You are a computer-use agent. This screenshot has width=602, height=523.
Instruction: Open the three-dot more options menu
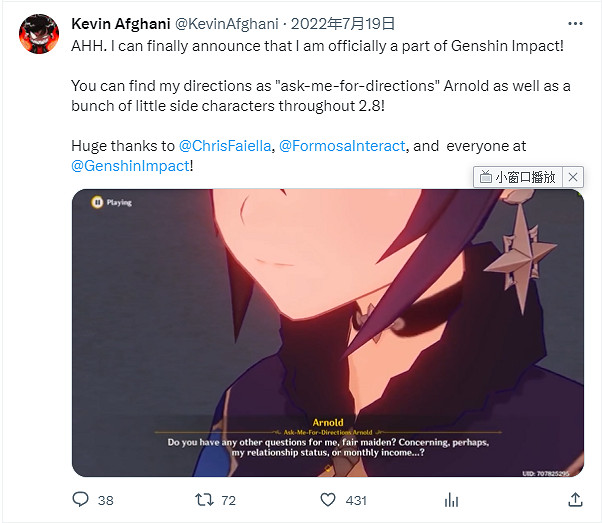pyautogui.click(x=575, y=24)
